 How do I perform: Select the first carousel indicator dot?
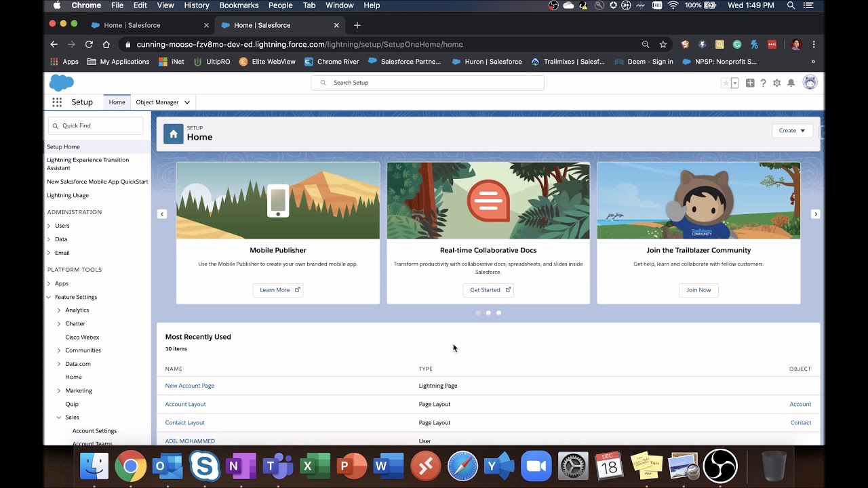pos(478,312)
